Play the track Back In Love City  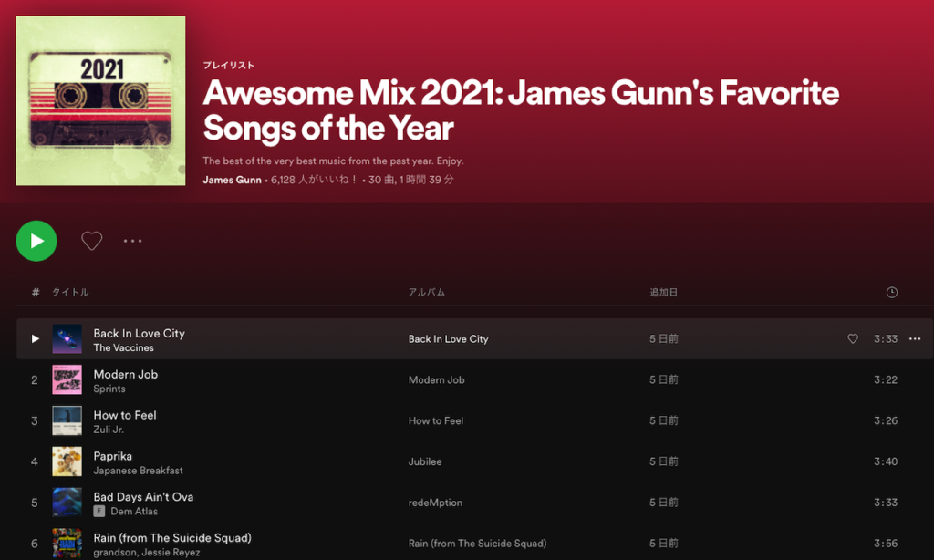36,338
